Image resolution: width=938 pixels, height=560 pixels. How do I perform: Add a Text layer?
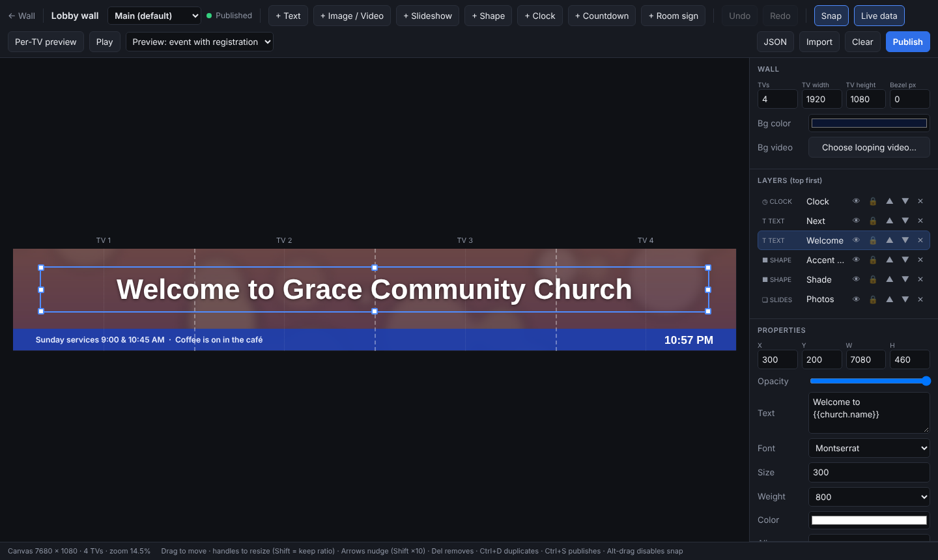click(x=288, y=16)
